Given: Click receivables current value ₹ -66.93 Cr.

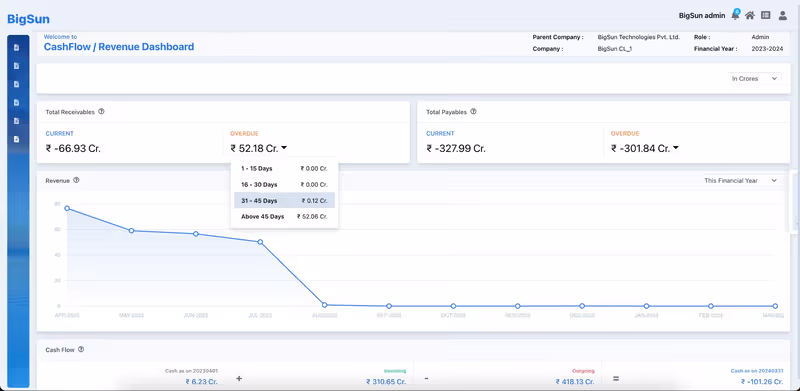Looking at the screenshot, I should coord(73,149).
